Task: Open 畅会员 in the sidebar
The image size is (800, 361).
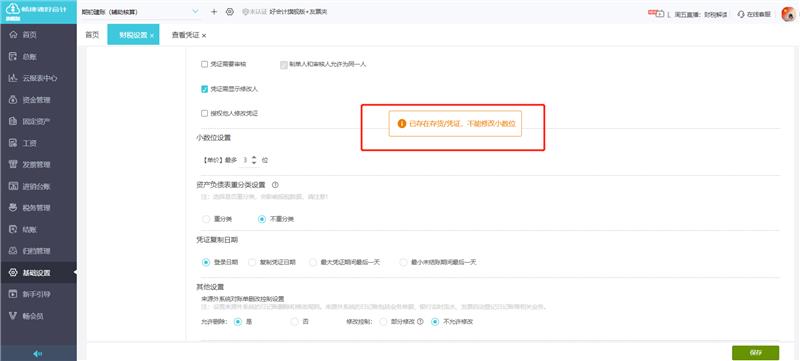Action: (38, 316)
